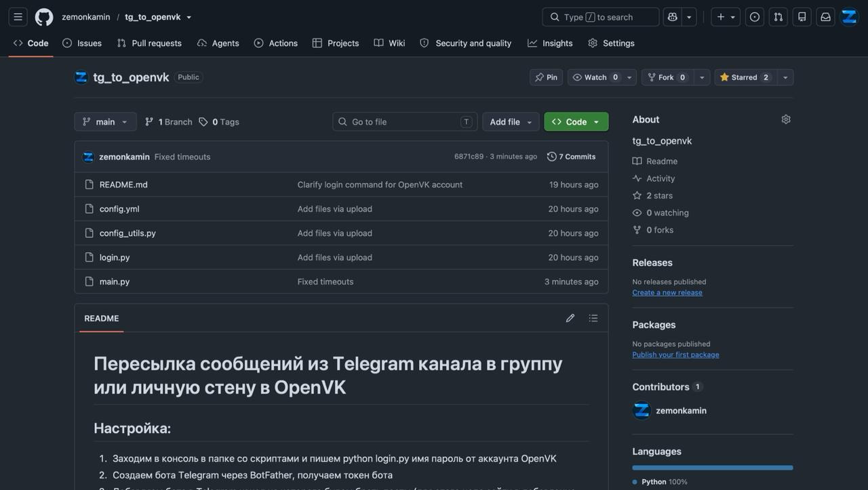Open zemonkamin owner link in breadcrumb
The width and height of the screenshot is (868, 490).
(86, 17)
